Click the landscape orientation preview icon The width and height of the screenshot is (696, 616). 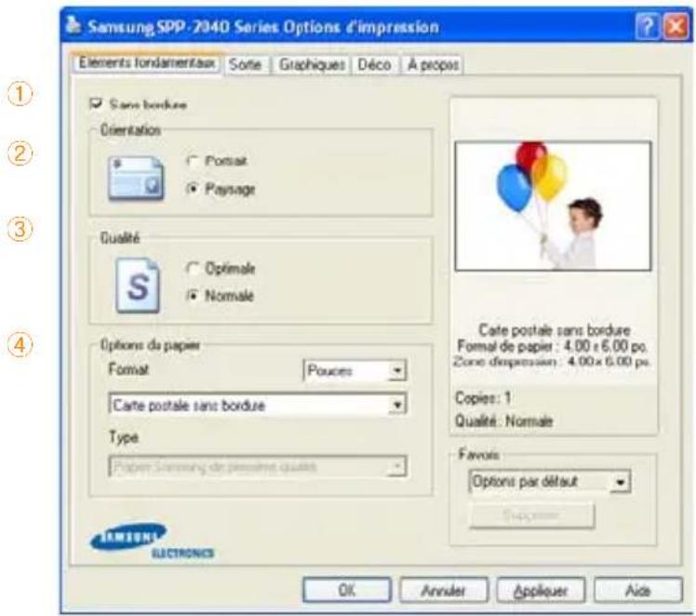coord(136,179)
